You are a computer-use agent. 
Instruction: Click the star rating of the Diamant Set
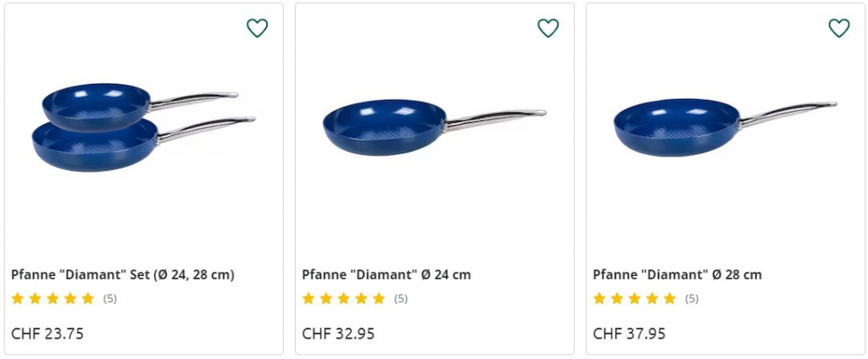tap(53, 298)
